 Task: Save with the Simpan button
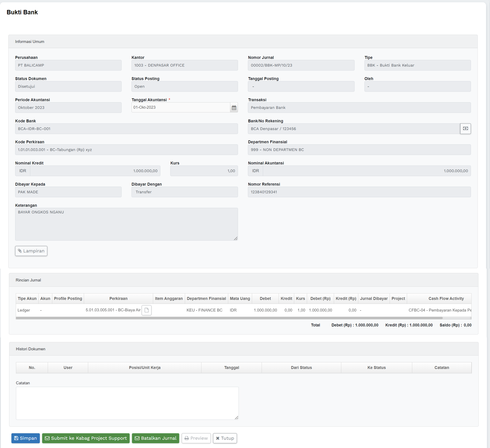(x=26, y=438)
